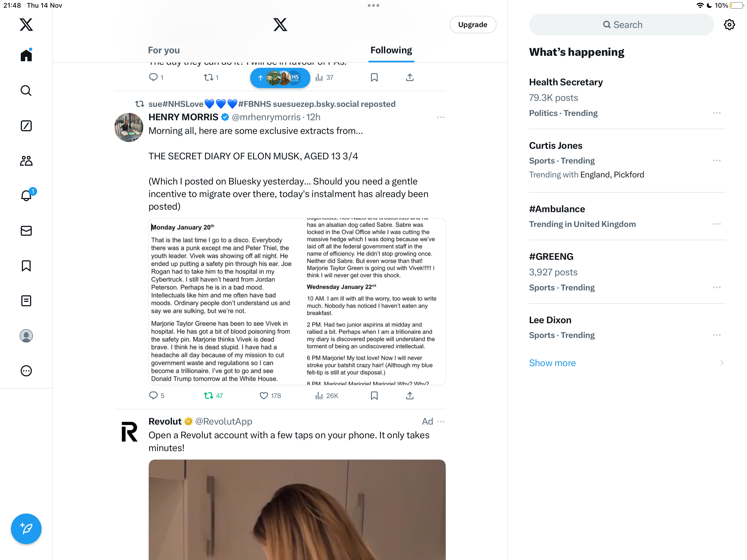747x560 pixels.
Task: Open options for Health Secretary trend
Action: click(x=717, y=113)
